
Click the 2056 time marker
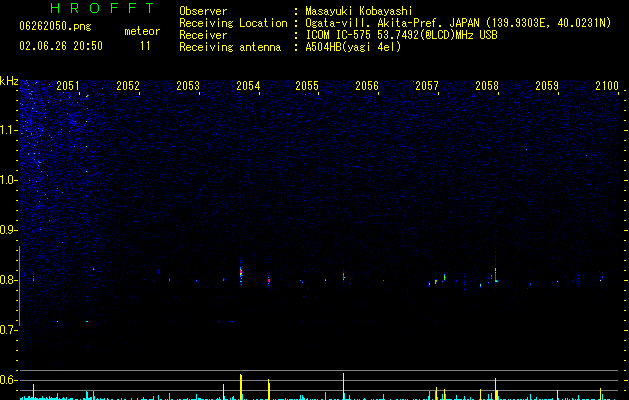click(367, 86)
